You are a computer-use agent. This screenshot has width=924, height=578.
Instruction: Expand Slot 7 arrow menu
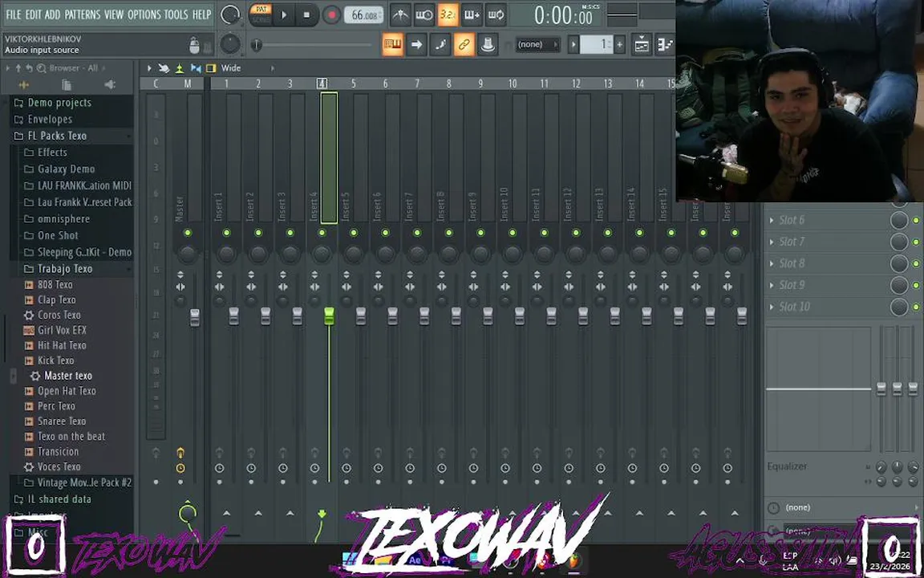point(772,242)
